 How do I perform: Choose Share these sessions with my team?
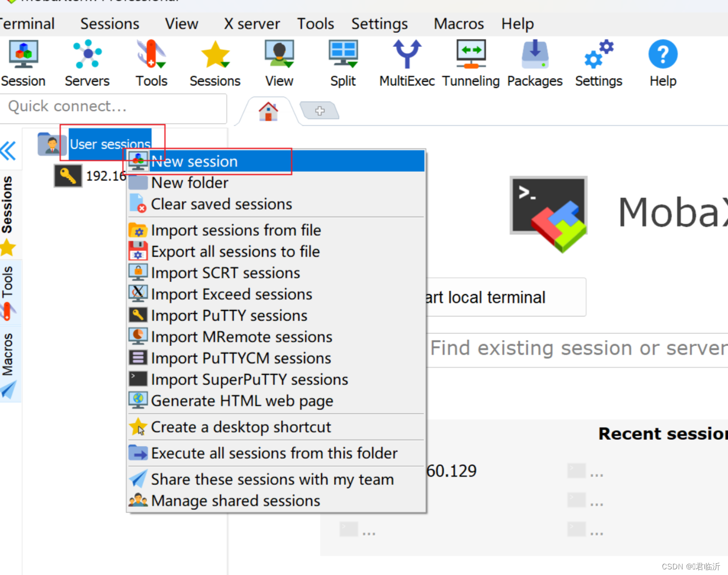pos(276,479)
